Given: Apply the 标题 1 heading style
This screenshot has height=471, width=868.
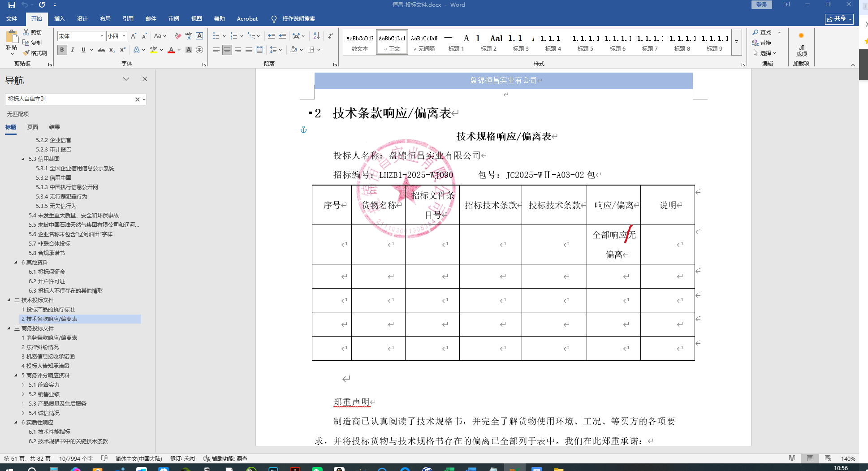Looking at the screenshot, I should pyautogui.click(x=456, y=42).
